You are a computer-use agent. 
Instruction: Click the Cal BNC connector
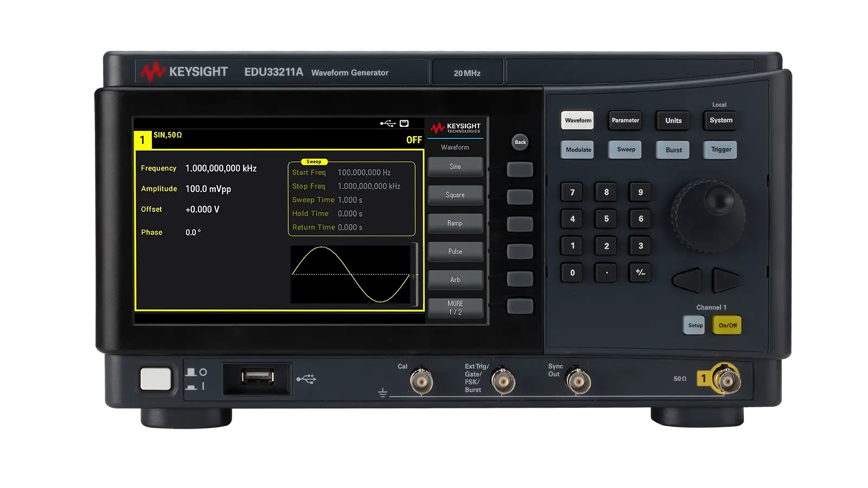(x=422, y=381)
